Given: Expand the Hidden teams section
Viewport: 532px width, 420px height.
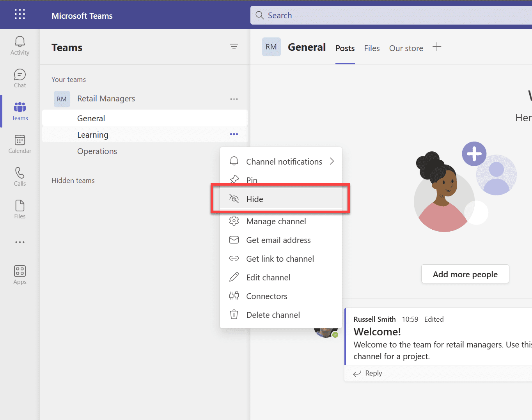Looking at the screenshot, I should point(73,180).
